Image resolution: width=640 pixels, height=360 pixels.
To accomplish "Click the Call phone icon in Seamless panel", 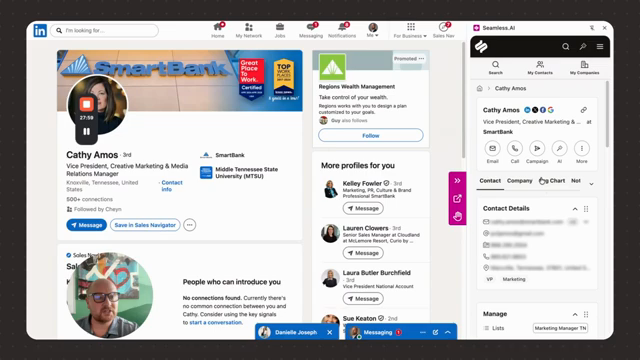I will 515,149.
